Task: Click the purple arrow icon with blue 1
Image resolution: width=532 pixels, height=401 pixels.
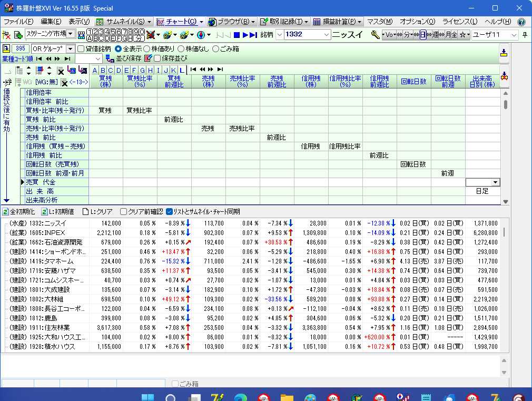Action: click(72, 70)
